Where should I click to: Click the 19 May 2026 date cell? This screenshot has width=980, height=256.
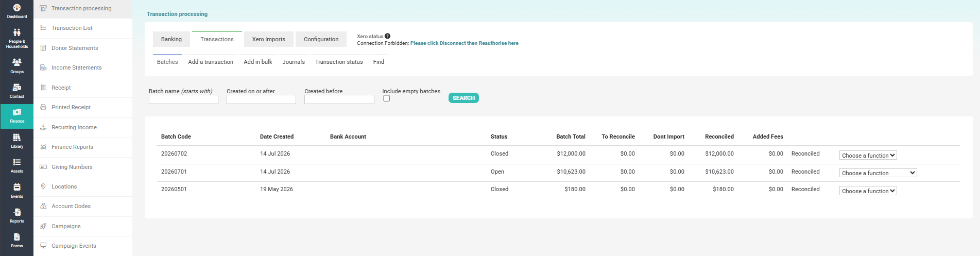(277, 189)
